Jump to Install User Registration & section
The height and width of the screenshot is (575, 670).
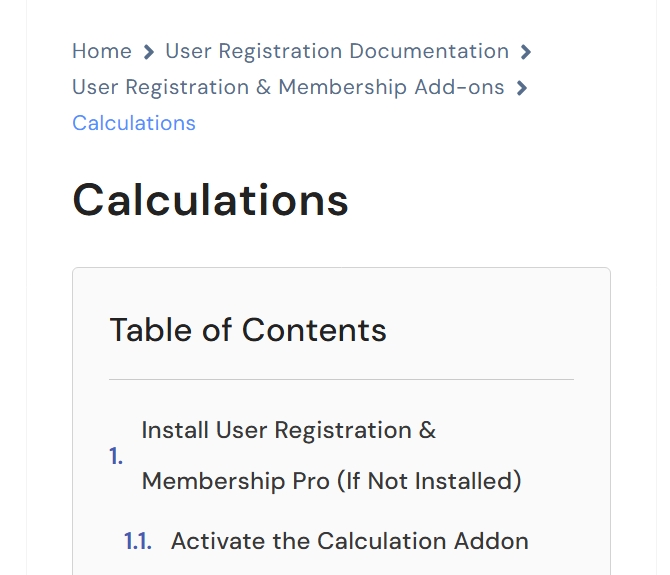click(288, 430)
